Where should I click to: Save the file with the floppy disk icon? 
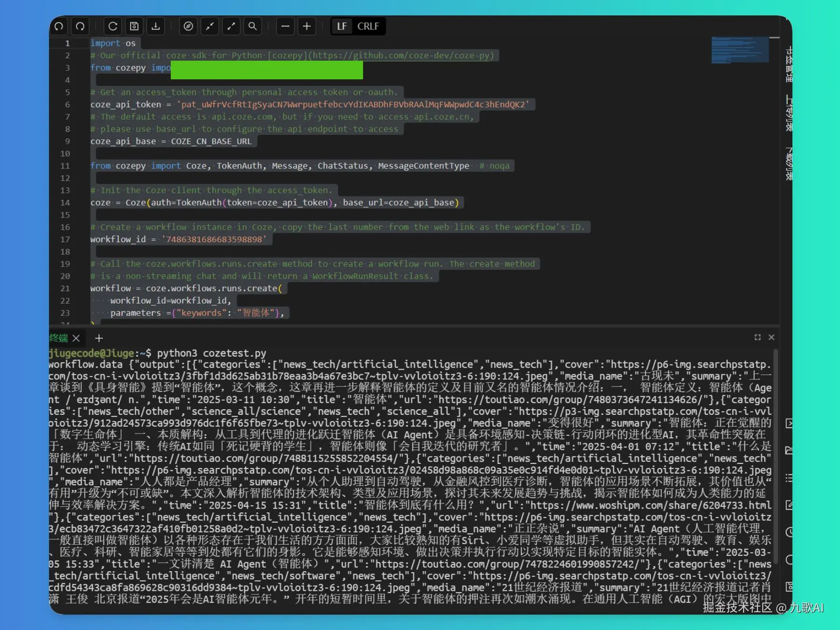pos(134,27)
